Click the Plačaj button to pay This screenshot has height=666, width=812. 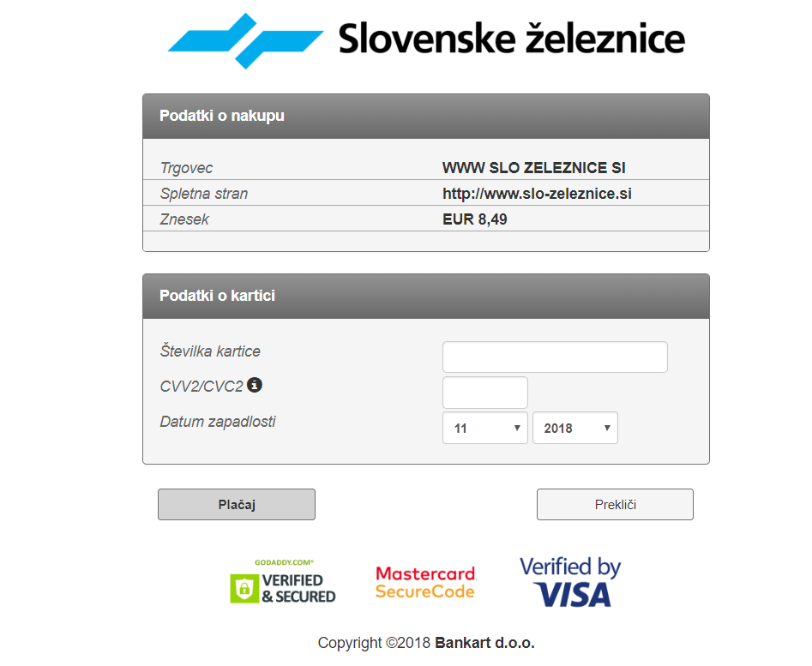237,505
